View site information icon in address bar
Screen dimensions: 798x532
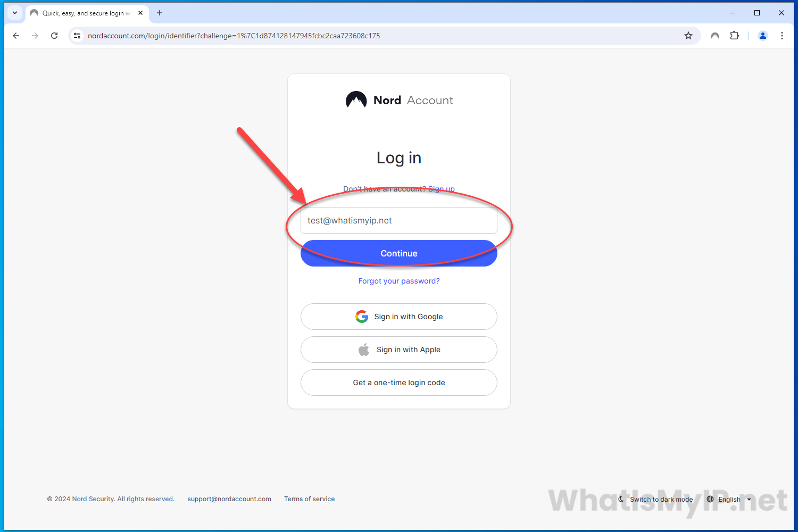pyautogui.click(x=77, y=36)
